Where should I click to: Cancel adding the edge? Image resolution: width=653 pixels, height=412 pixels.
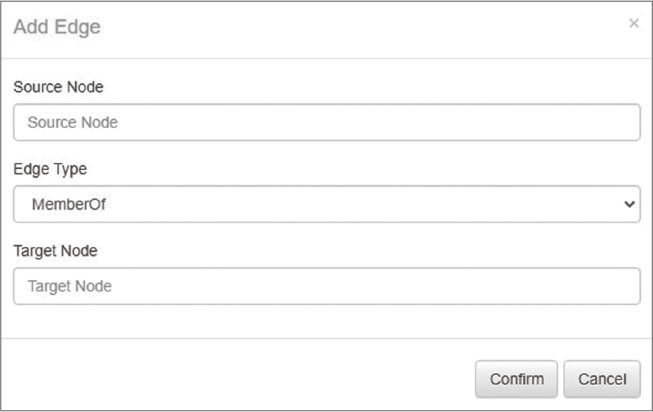[601, 379]
